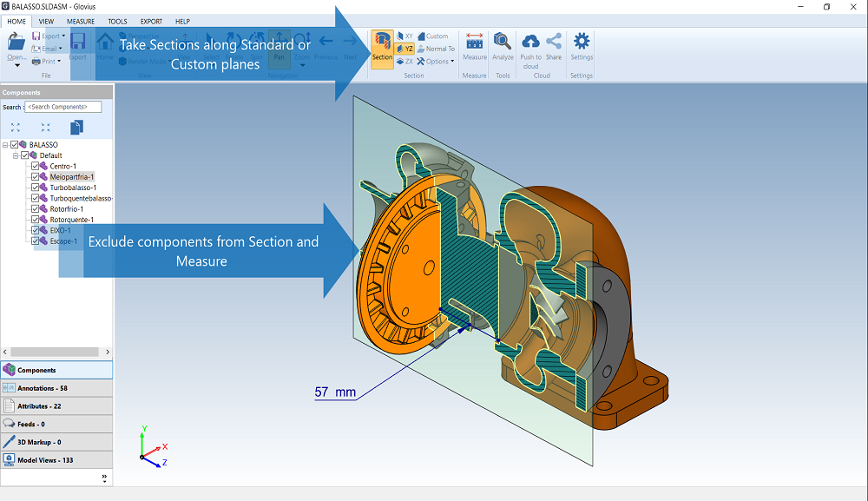Select the Rotorfrio-1 component name
The image size is (868, 501).
(x=67, y=208)
